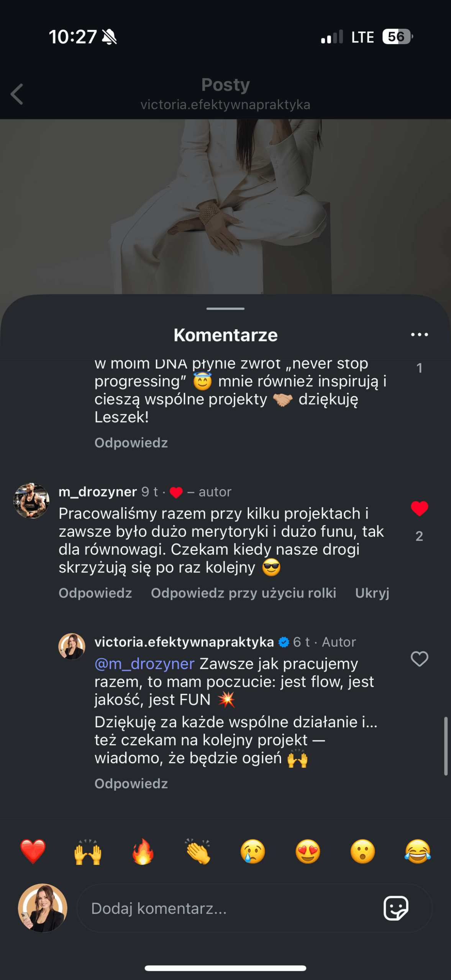
Task: Insert the heart-eyes quick emoji
Action: tap(308, 852)
